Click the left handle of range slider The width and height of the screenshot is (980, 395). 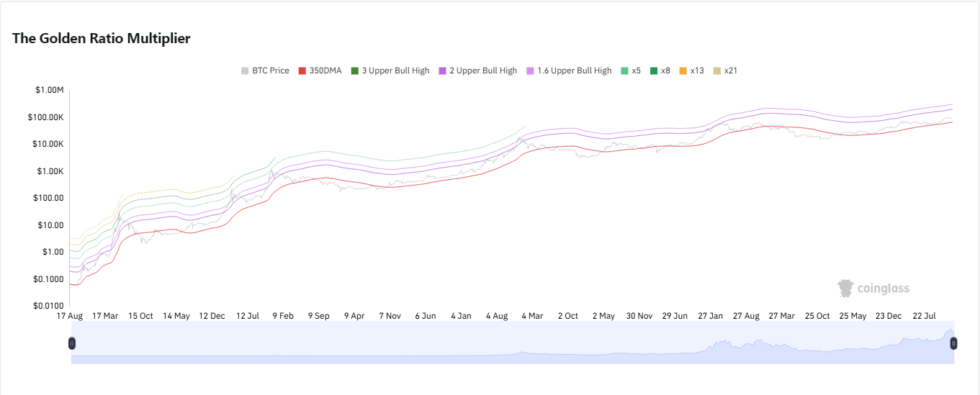point(72,343)
